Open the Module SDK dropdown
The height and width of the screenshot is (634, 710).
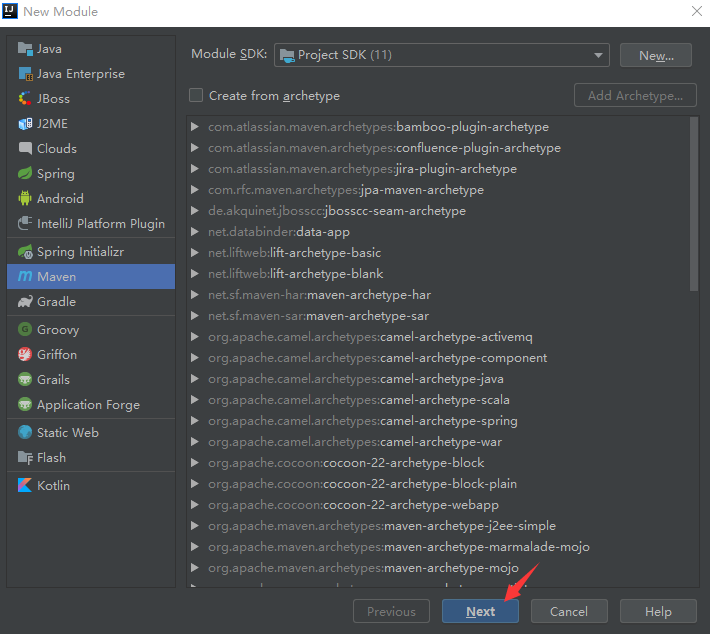tap(441, 55)
